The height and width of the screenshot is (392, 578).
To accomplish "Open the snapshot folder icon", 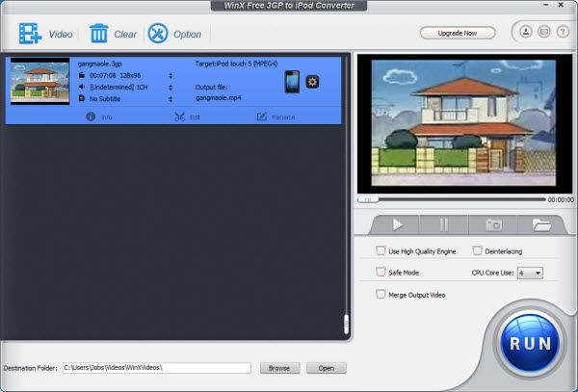I will pos(541,224).
